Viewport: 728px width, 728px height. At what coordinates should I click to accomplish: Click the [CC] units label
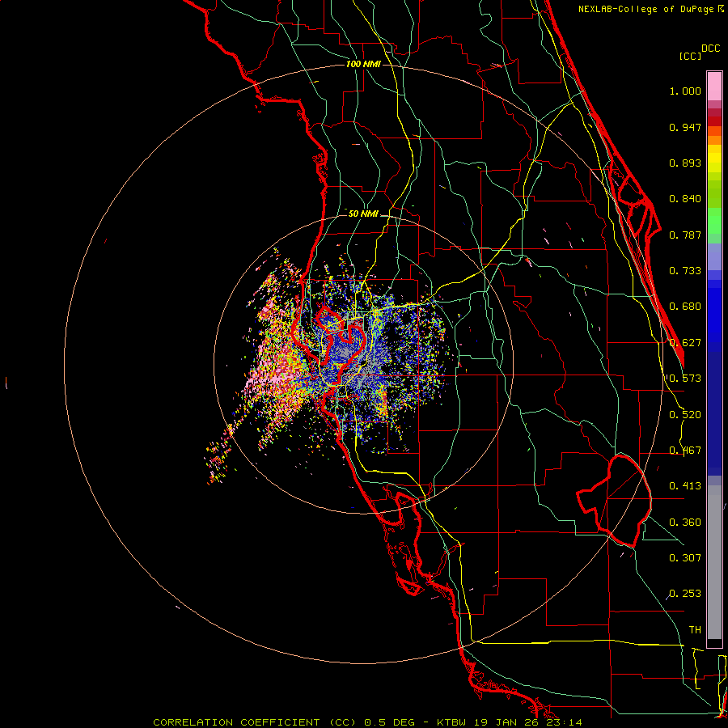tap(690, 56)
